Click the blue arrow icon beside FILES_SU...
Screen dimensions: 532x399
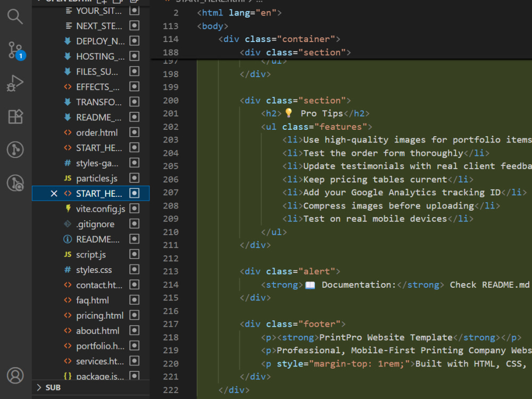coord(68,72)
